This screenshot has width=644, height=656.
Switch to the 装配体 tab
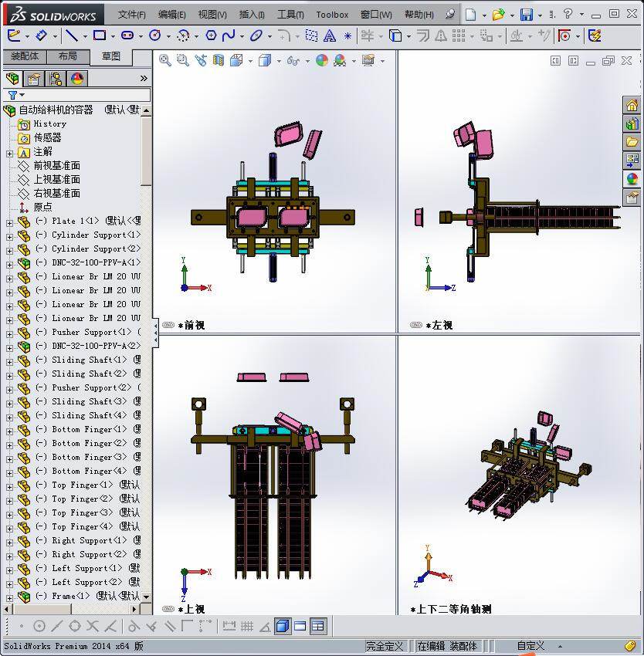tap(25, 56)
